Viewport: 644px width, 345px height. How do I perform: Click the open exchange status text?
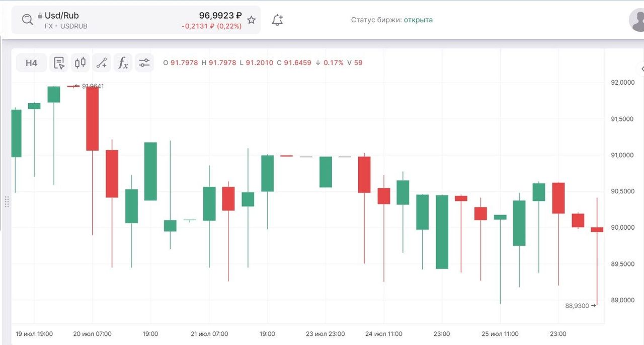tap(418, 20)
